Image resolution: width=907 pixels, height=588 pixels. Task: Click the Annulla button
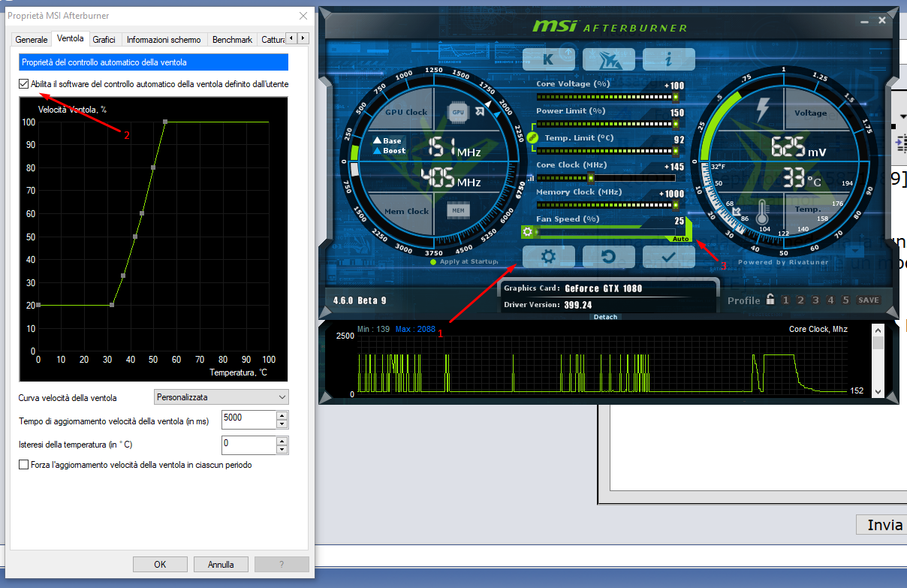(221, 565)
